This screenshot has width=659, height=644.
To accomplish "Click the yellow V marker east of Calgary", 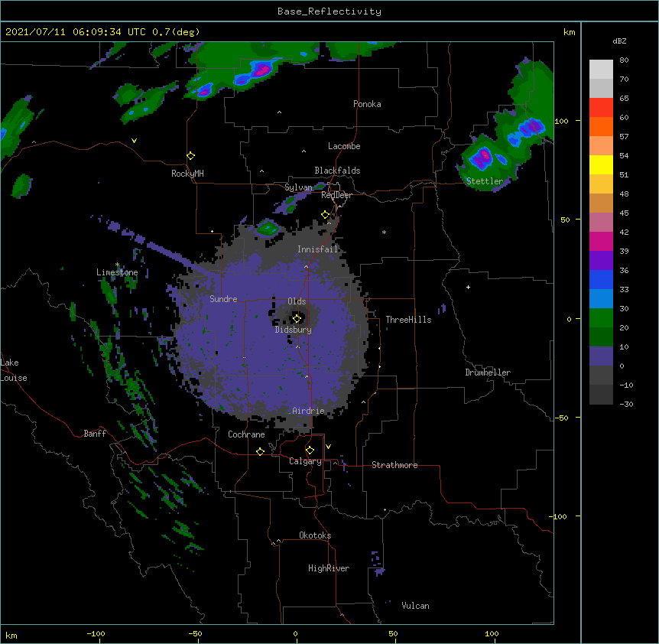I will 328,447.
